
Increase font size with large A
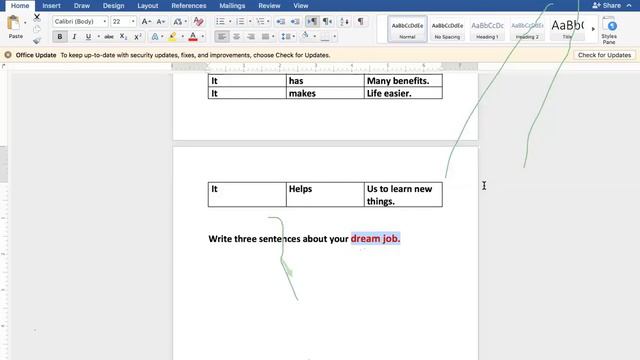(146, 22)
